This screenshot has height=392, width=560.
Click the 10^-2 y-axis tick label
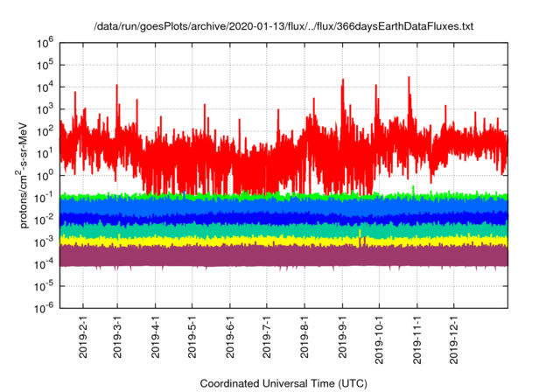44,220
